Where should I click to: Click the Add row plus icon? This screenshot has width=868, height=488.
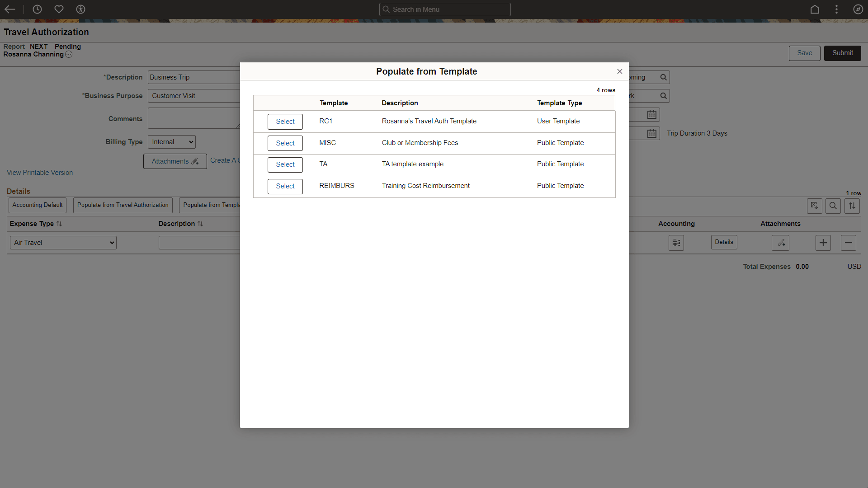[823, 243]
